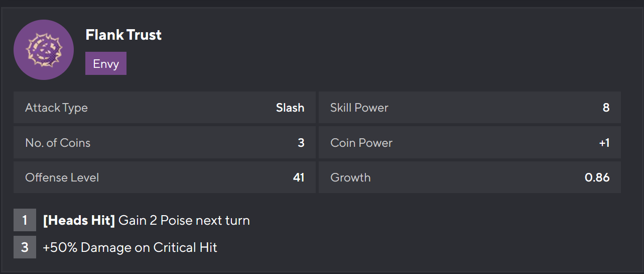
Task: Click the coin 3 number badge
Action: tap(25, 247)
